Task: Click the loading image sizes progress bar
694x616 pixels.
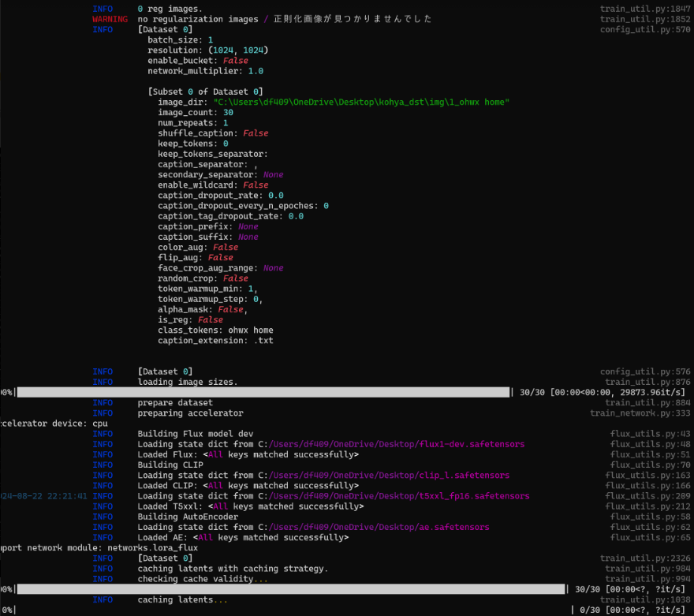Action: (260, 392)
